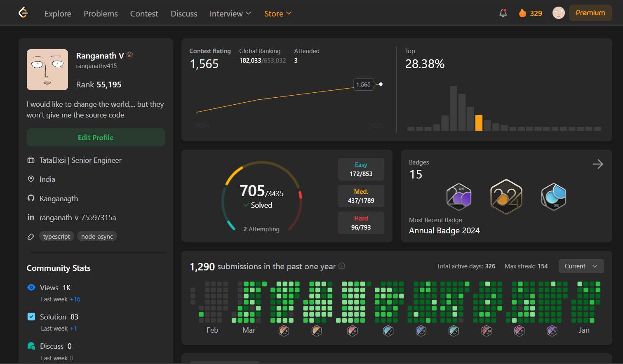Click the LeetCode logo in the navbar
The image size is (623, 364).
tap(24, 13)
